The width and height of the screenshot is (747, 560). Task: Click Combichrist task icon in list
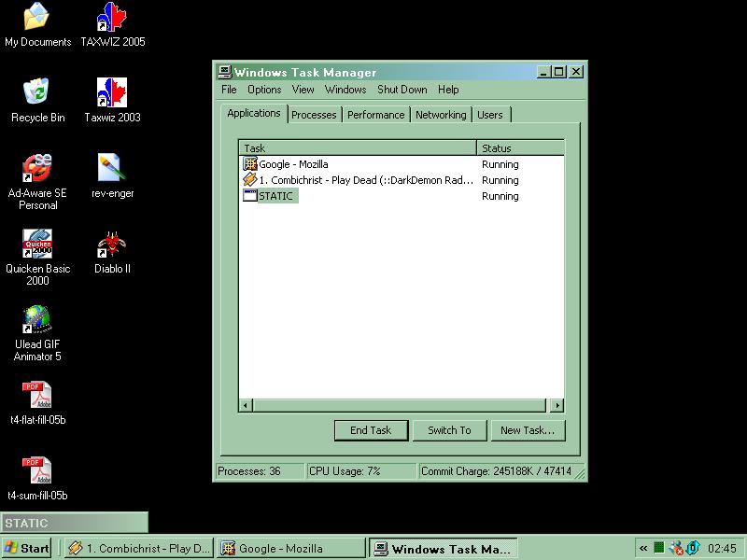click(250, 179)
